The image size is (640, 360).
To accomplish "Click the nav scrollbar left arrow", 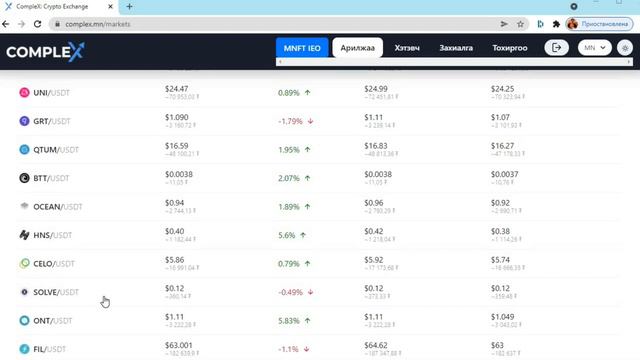I will point(280,62).
